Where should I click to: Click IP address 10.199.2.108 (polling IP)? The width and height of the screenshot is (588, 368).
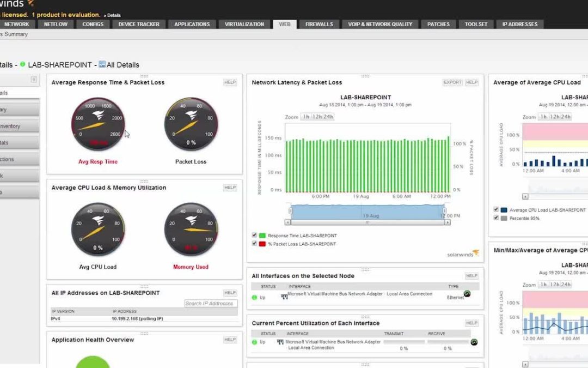click(x=137, y=318)
